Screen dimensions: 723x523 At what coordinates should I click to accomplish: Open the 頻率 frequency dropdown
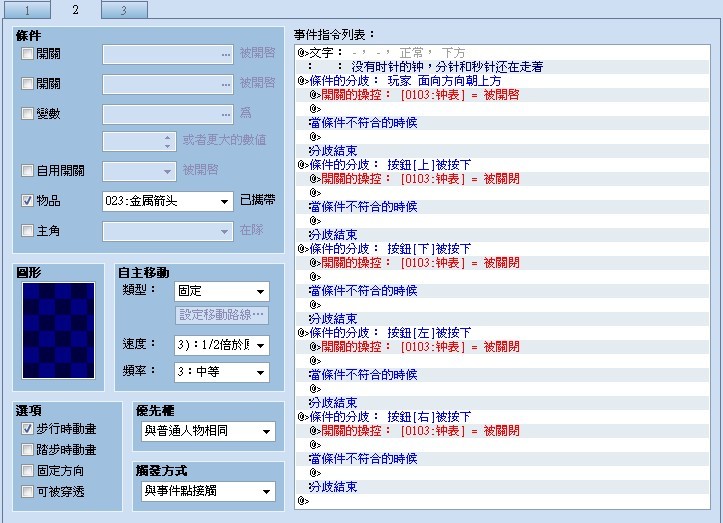(x=222, y=372)
